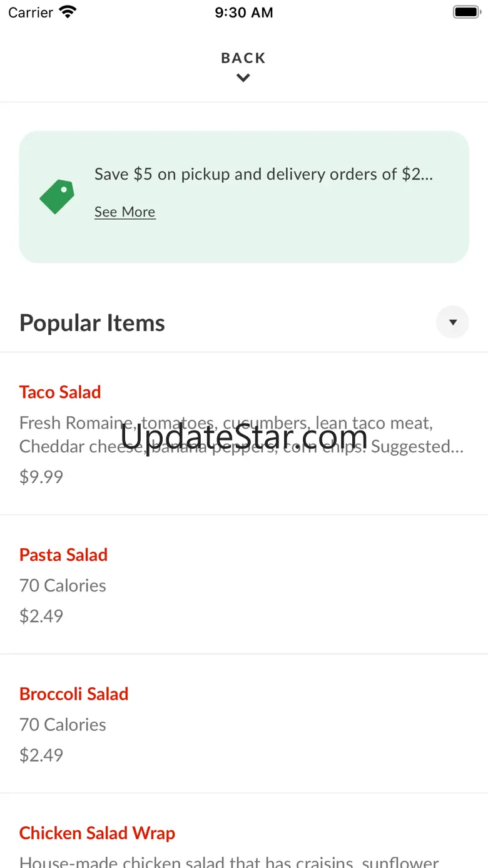
Task: Select the Popular Items section heading
Action: (x=92, y=323)
